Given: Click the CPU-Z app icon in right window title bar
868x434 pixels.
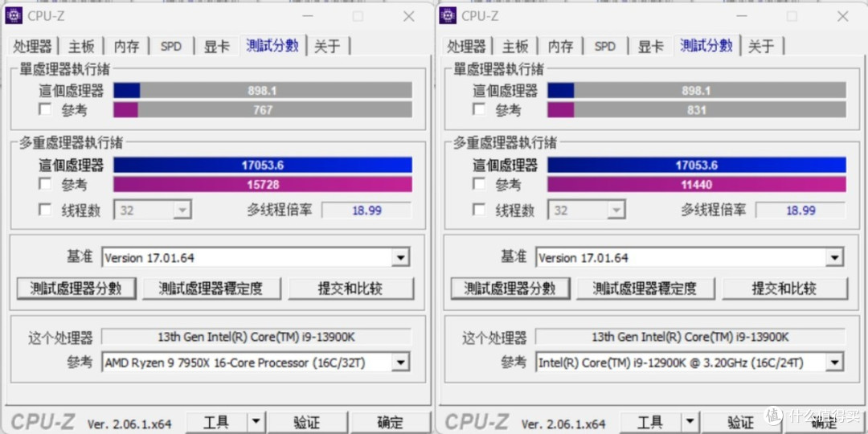Looking at the screenshot, I should point(448,16).
